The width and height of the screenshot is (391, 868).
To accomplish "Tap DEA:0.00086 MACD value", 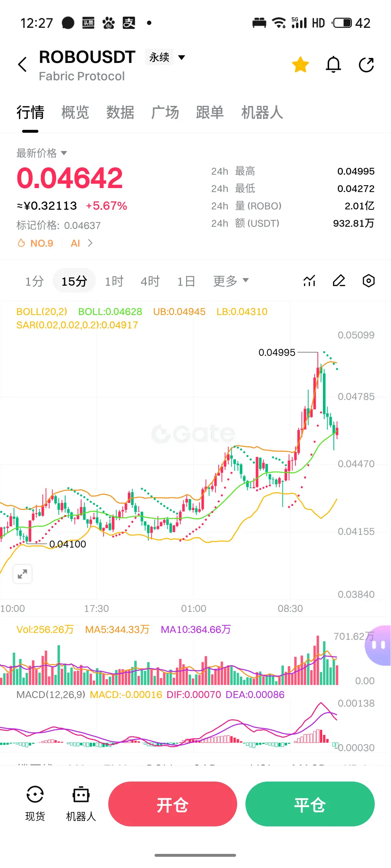I will pos(255,695).
